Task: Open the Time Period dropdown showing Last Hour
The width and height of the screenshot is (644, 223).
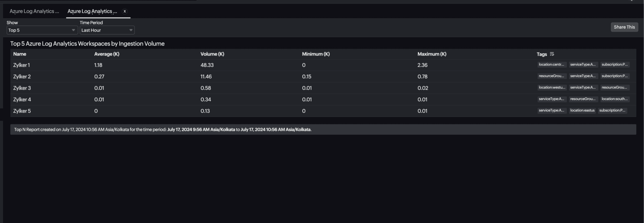Action: [x=107, y=30]
